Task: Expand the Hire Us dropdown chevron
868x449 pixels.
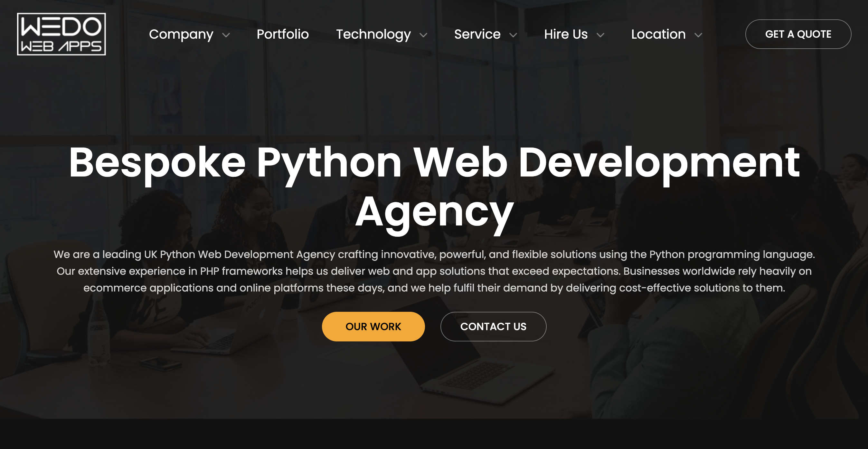Action: point(600,35)
